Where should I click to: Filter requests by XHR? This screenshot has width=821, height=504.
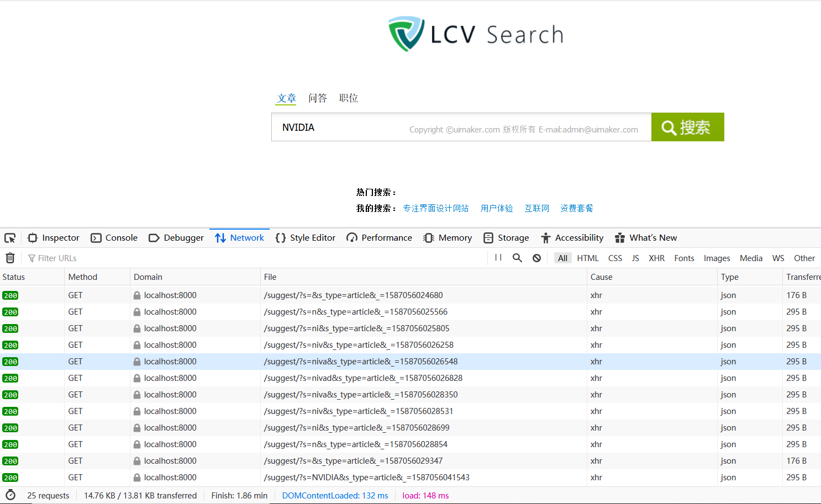click(x=656, y=258)
